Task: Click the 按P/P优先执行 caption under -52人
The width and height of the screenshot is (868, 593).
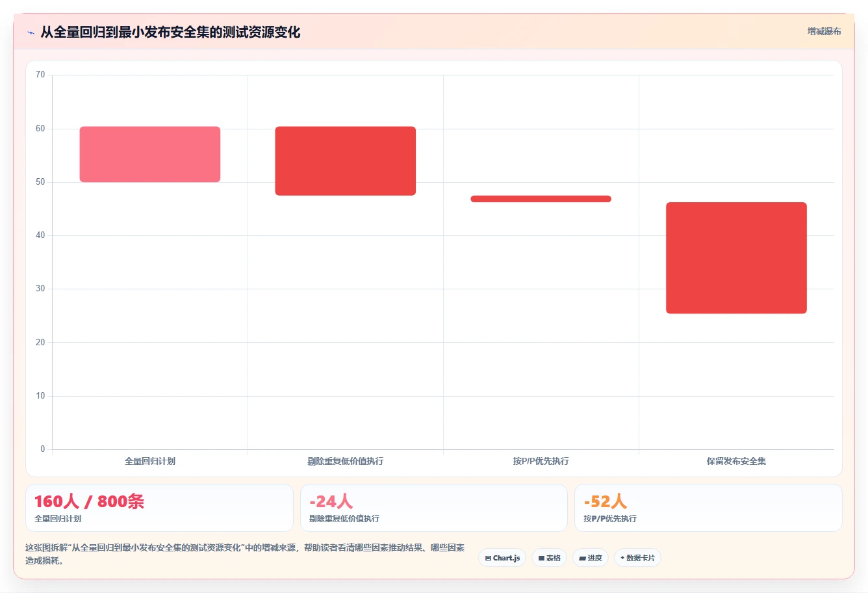Action: tap(610, 519)
